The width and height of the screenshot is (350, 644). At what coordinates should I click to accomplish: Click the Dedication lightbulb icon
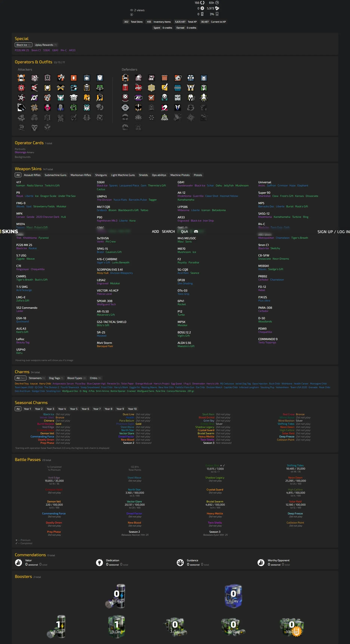pyautogui.click(x=99, y=562)
